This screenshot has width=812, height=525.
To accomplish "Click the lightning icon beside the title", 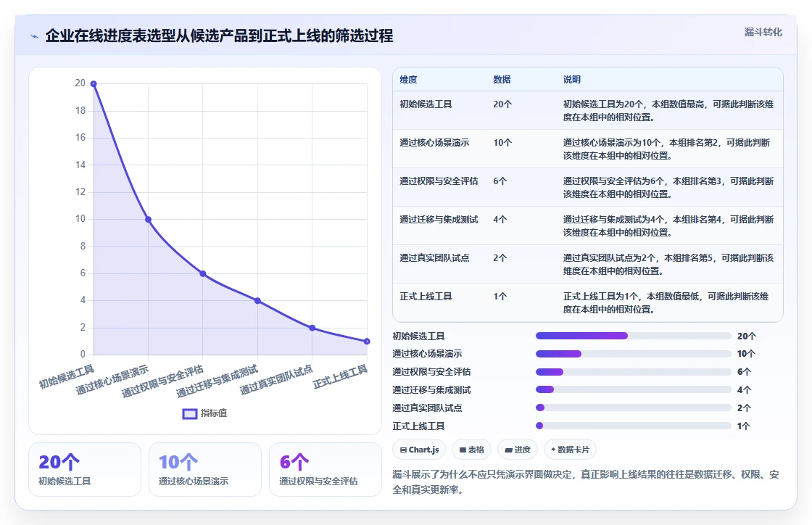I will tap(35, 36).
